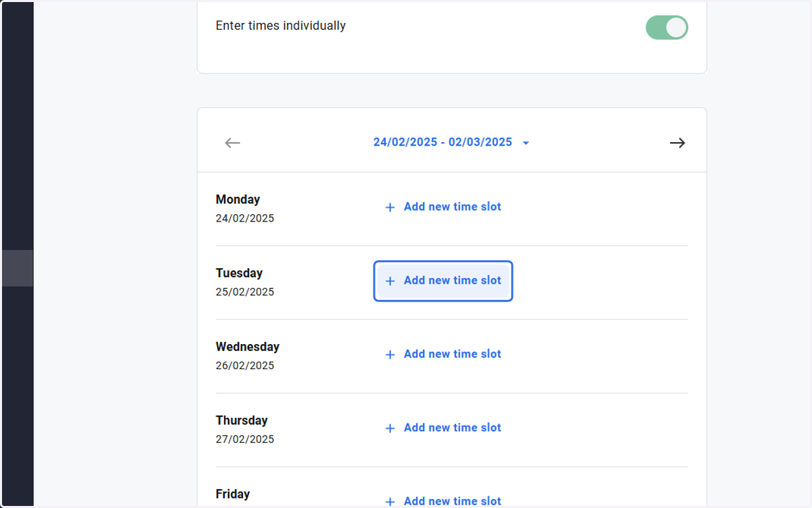
Task: Click the Enter times individually label
Action: tap(281, 26)
